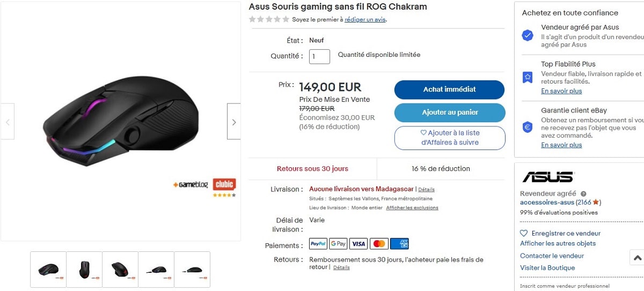Click the Google Pay payment icon
The width and height of the screenshot is (644, 291).
(x=338, y=244)
